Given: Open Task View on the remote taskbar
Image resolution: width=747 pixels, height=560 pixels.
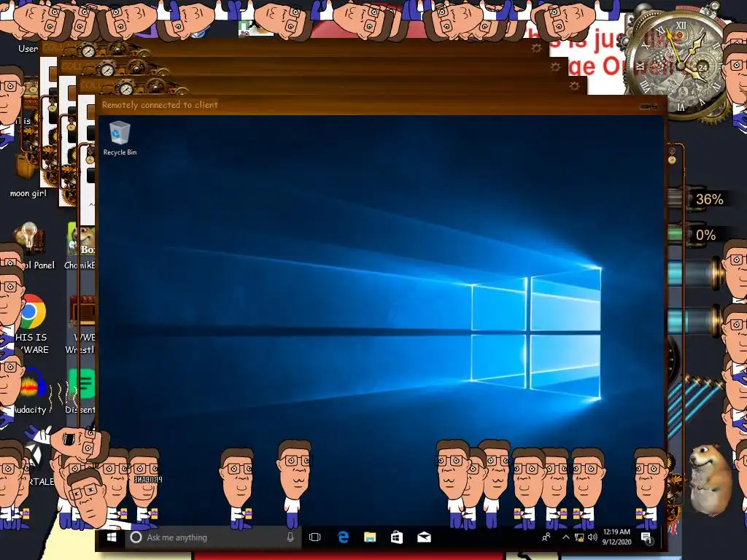Looking at the screenshot, I should click(315, 537).
